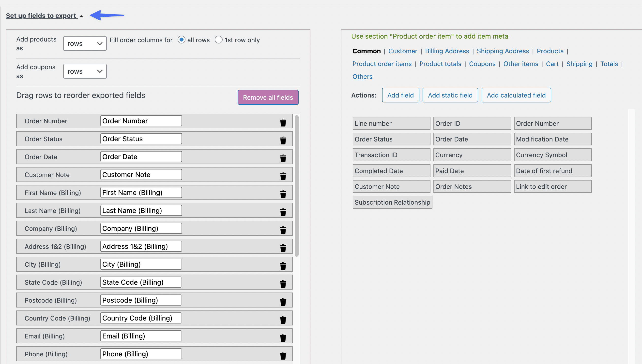Trash the Phone (Billing) export field
The width and height of the screenshot is (642, 364).
pos(283,355)
